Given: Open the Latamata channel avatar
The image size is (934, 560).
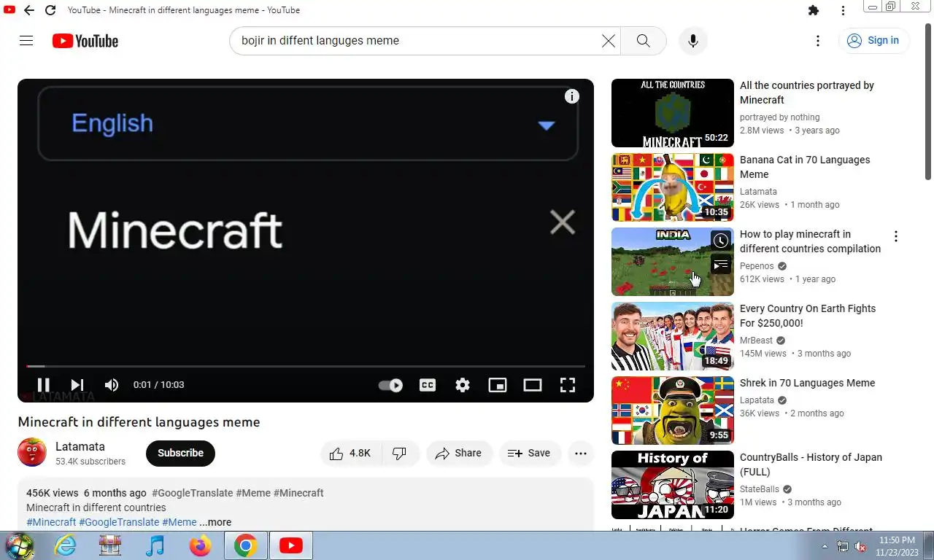Looking at the screenshot, I should (x=32, y=453).
